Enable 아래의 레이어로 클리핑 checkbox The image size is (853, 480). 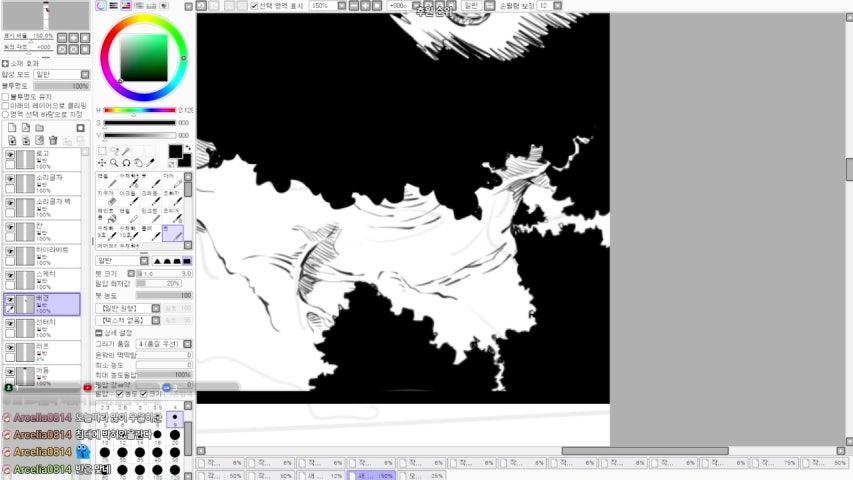pos(5,106)
